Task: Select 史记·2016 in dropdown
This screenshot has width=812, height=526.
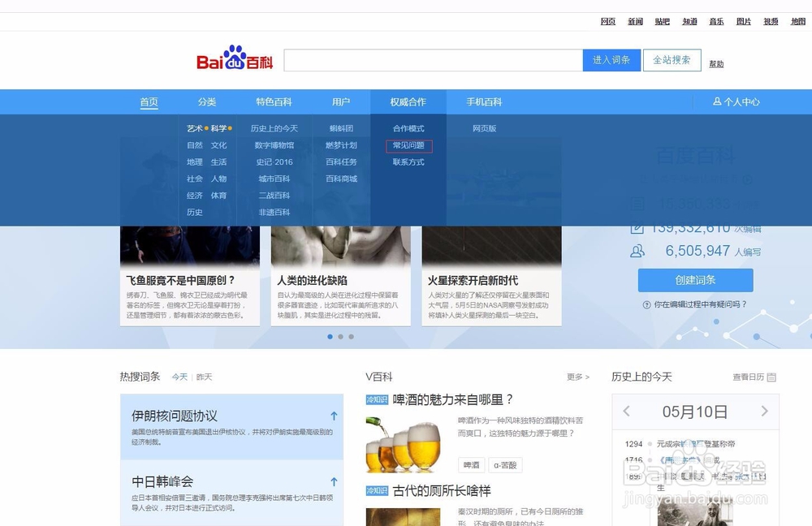Action: pos(274,162)
